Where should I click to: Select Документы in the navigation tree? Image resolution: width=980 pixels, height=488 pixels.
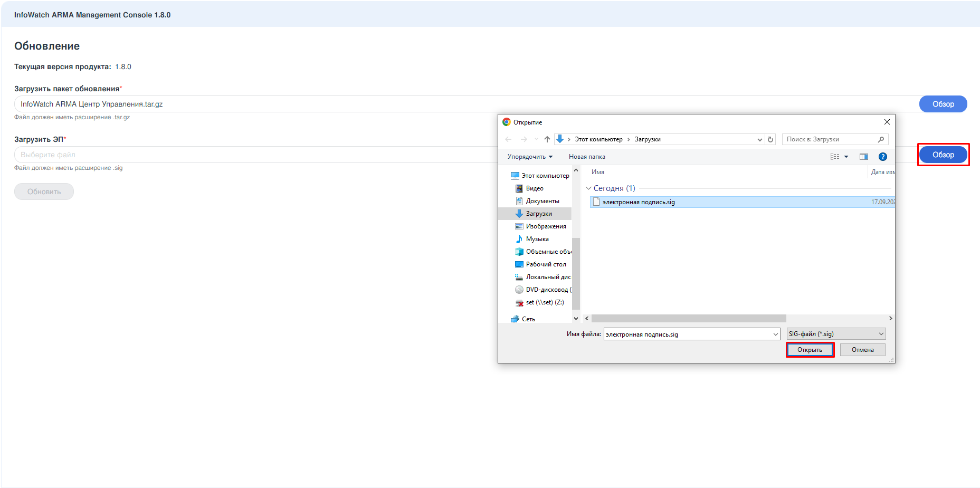(537, 201)
